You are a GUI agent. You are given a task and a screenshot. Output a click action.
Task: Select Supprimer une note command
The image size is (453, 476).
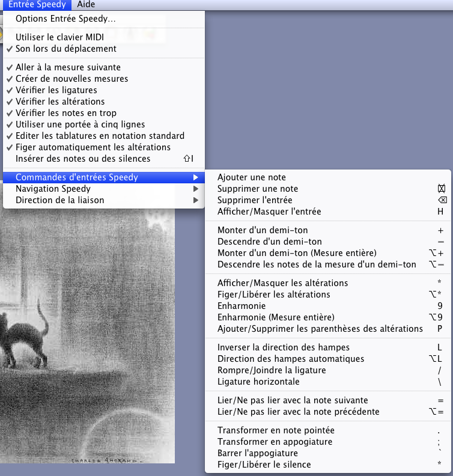click(257, 189)
